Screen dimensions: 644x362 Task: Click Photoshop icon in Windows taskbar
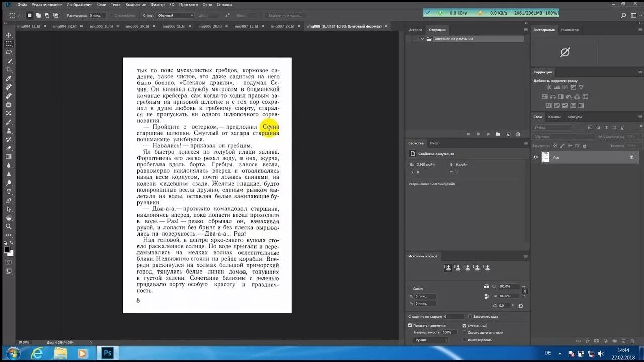[107, 353]
